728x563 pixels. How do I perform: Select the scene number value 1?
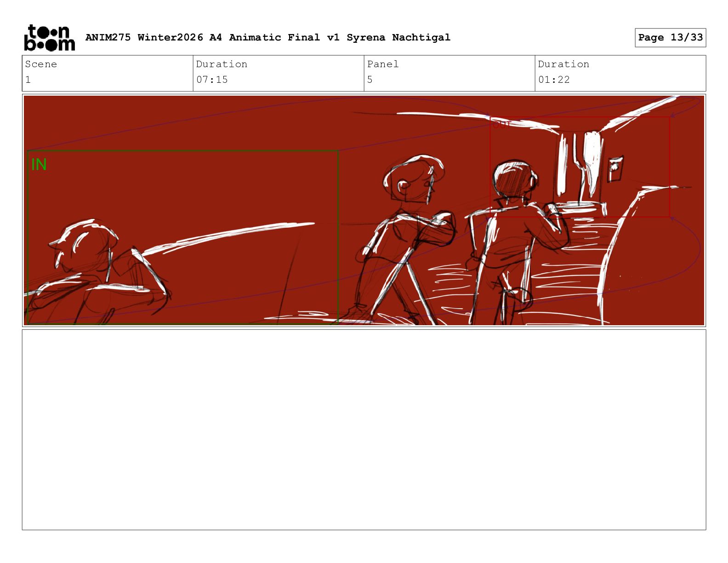pos(28,80)
